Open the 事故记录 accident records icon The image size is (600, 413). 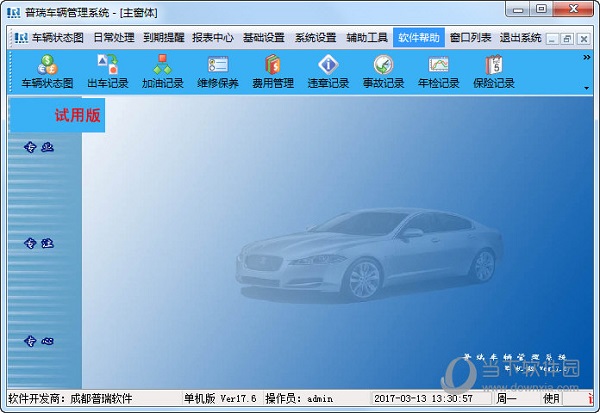pos(383,73)
